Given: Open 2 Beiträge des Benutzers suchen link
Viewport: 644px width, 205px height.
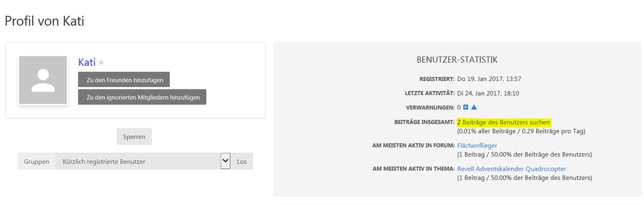Looking at the screenshot, I should click(503, 122).
